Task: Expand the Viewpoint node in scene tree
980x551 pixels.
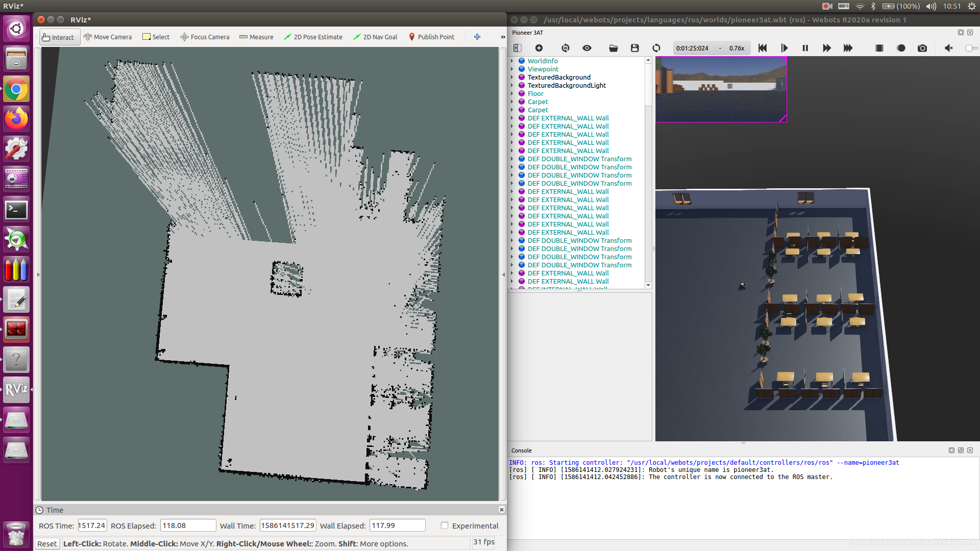Action: click(513, 69)
